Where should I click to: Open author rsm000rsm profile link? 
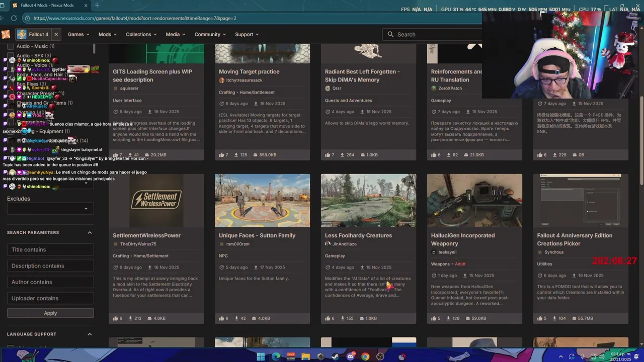(x=237, y=244)
